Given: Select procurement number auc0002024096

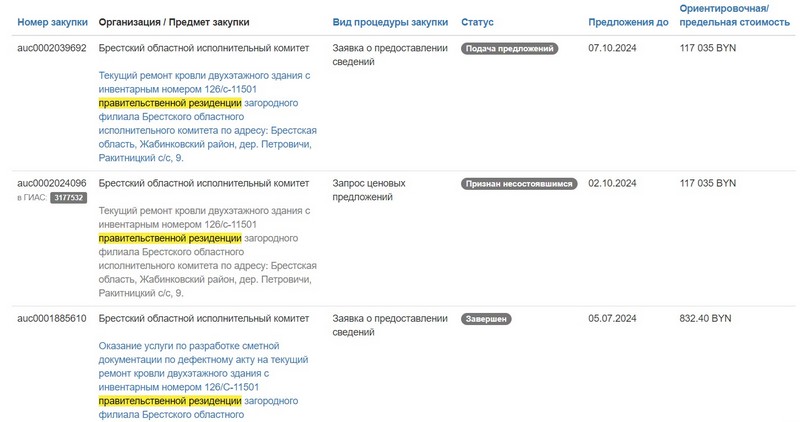Looking at the screenshot, I should pyautogui.click(x=52, y=184).
